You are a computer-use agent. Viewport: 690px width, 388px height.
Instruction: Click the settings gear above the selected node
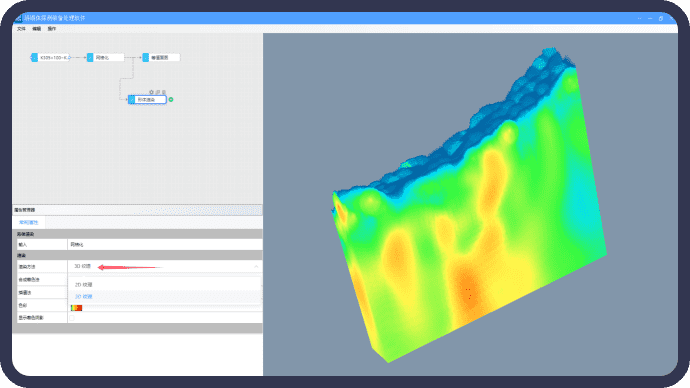pyautogui.click(x=151, y=92)
